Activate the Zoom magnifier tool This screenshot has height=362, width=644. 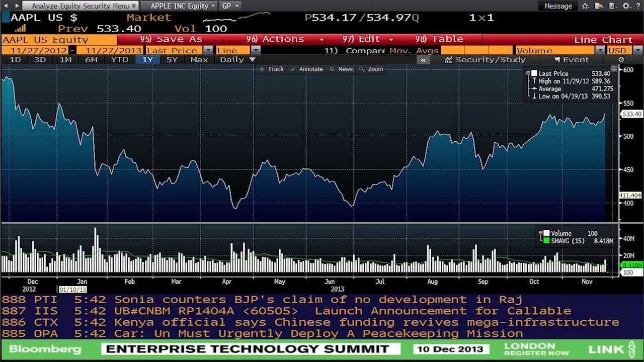(371, 69)
